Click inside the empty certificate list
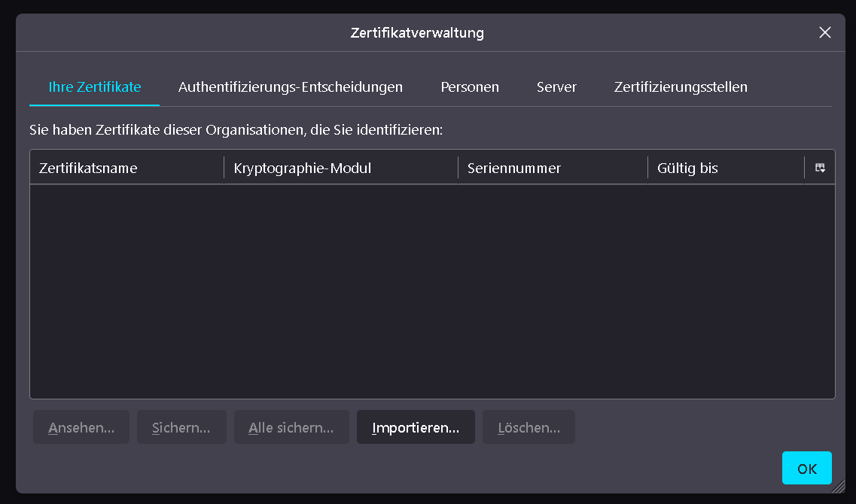This screenshot has height=504, width=856. (x=432, y=291)
